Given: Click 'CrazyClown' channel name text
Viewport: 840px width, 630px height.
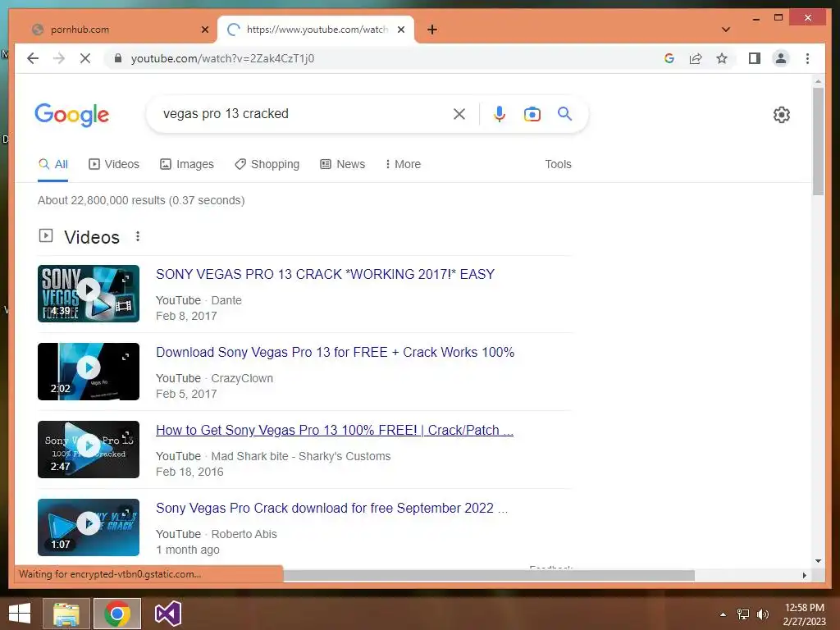Looking at the screenshot, I should (242, 379).
